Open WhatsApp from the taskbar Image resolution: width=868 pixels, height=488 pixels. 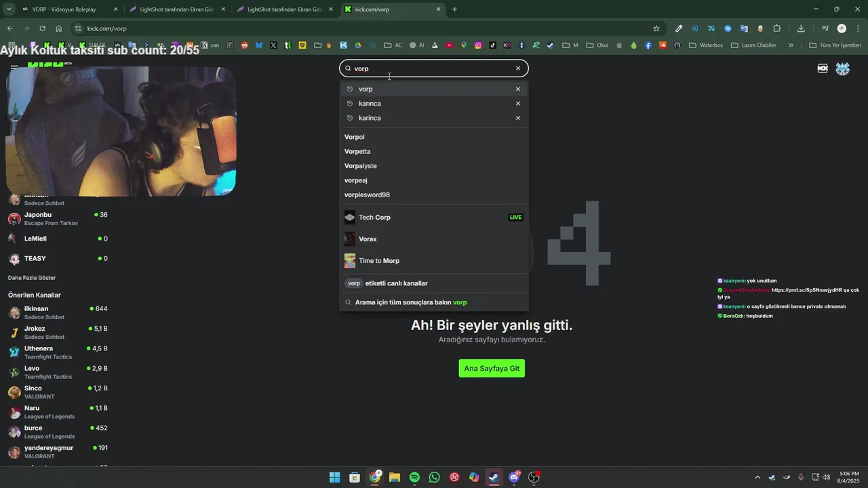coord(435,477)
